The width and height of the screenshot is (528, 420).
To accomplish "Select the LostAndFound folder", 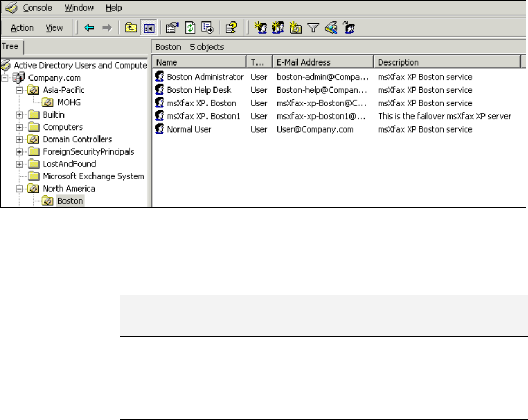I will (x=69, y=164).
